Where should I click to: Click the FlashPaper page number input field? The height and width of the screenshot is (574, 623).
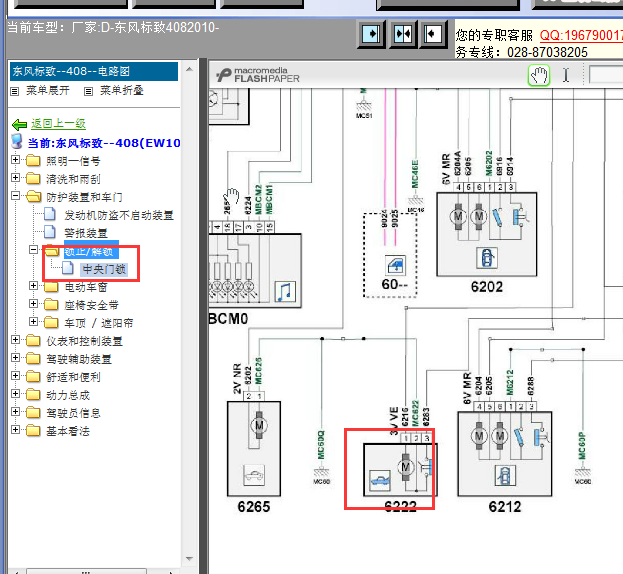click(x=606, y=75)
